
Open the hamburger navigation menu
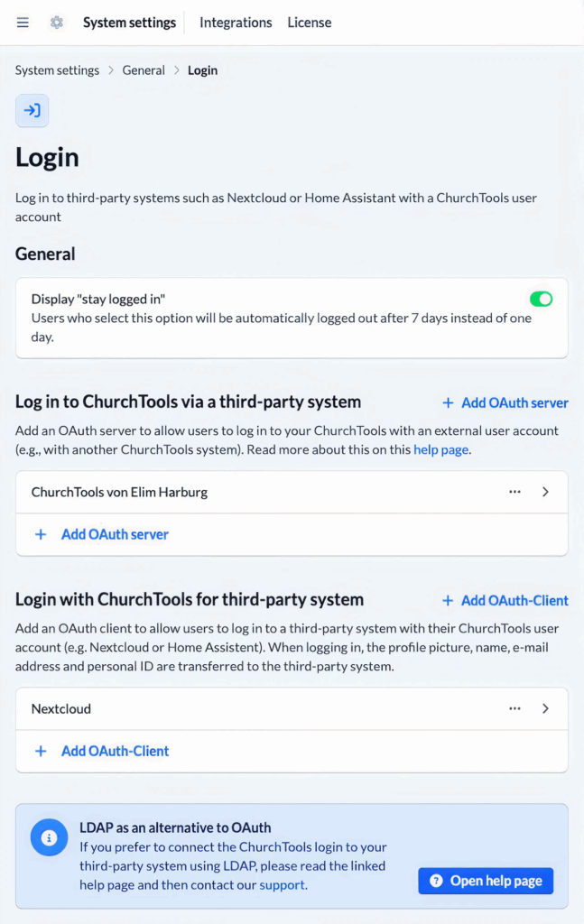pos(23,23)
